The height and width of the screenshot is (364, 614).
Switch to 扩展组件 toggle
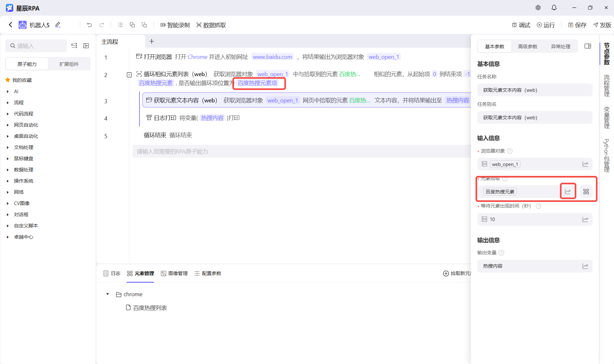[69, 64]
